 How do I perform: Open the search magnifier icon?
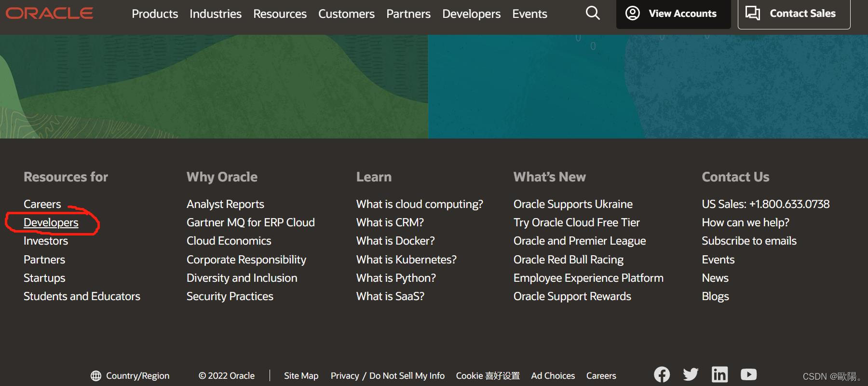[x=593, y=13]
